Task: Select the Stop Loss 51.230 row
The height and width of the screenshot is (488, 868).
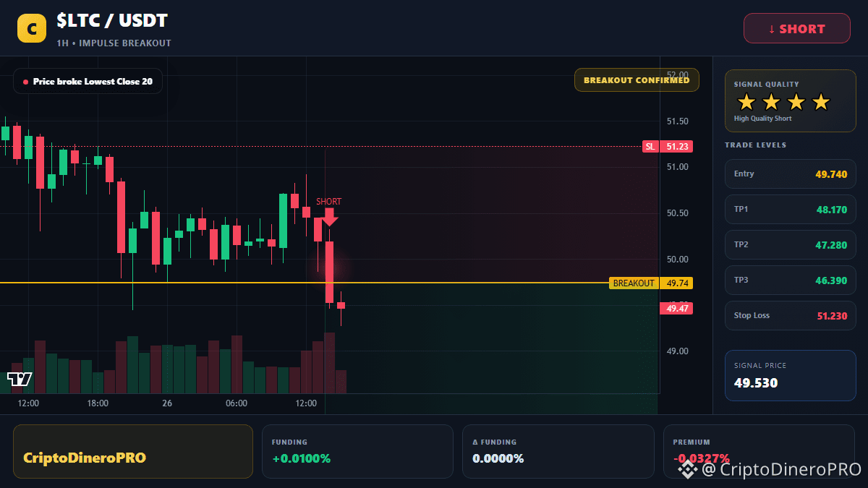Action: coord(790,316)
